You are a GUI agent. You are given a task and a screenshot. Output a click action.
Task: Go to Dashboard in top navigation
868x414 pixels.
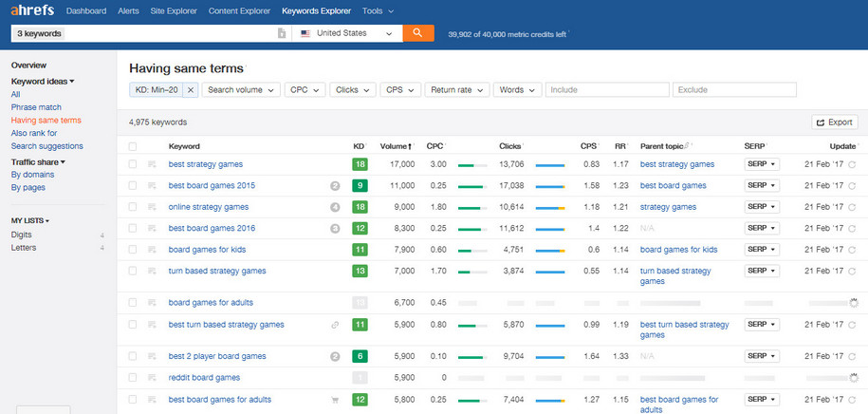coord(86,10)
